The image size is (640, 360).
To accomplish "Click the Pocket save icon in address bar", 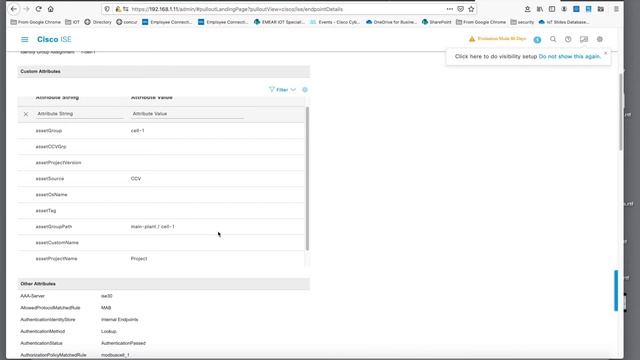I will pos(460,9).
